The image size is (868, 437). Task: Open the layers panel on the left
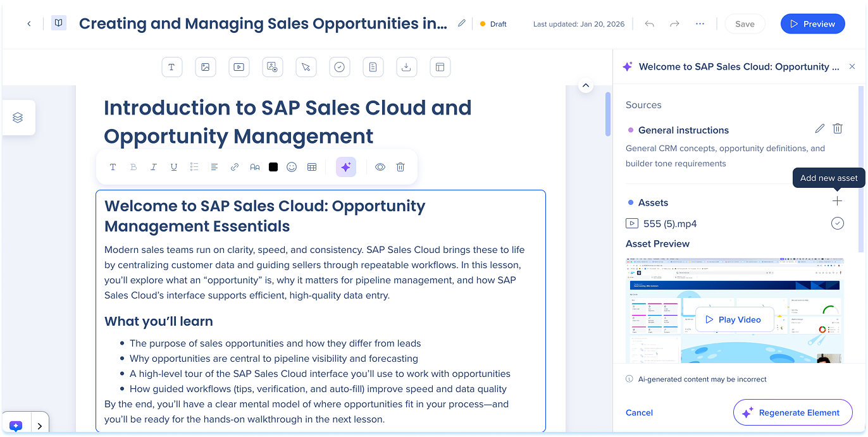[x=18, y=118]
